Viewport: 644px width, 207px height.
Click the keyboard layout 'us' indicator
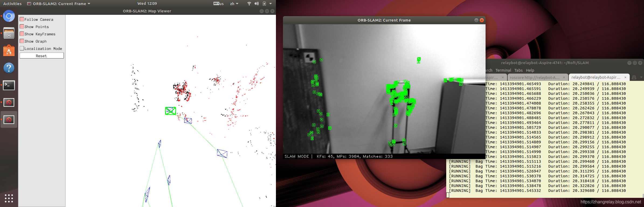[219, 4]
